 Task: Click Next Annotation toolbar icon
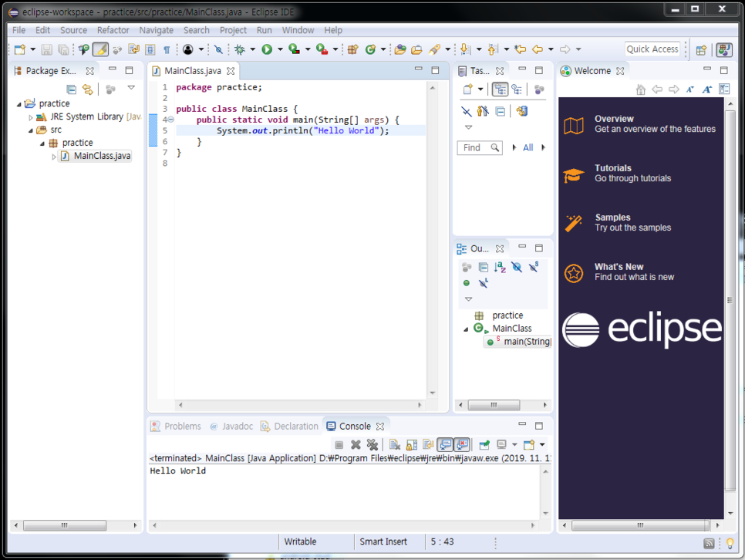pyautogui.click(x=466, y=49)
